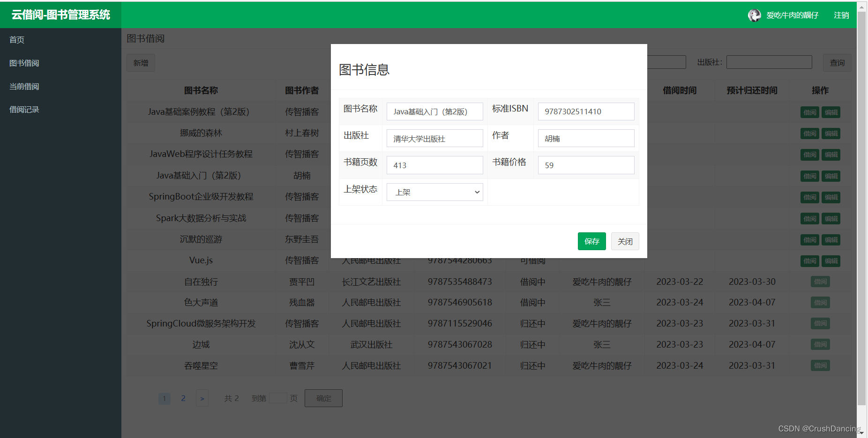Viewport: 868px width, 438px height.
Task: Click the 书籍页数 input field
Action: [435, 165]
